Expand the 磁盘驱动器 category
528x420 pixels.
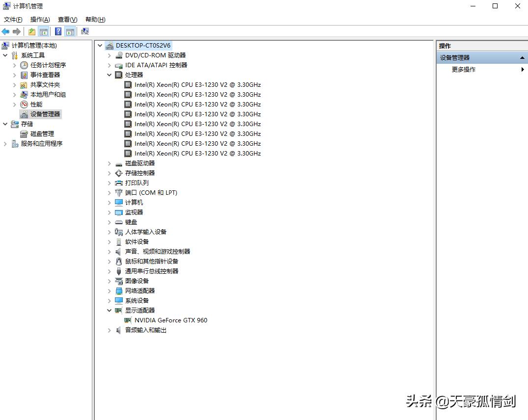(109, 163)
